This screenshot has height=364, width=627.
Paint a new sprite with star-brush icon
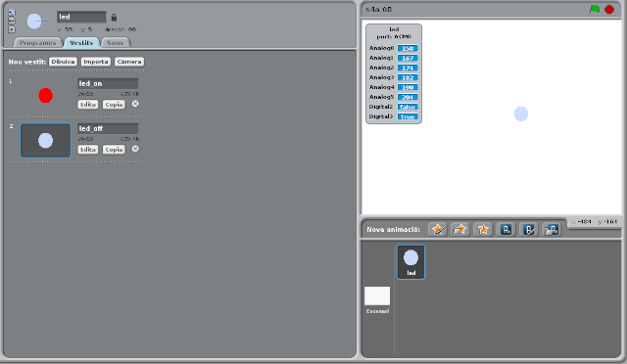[438, 229]
